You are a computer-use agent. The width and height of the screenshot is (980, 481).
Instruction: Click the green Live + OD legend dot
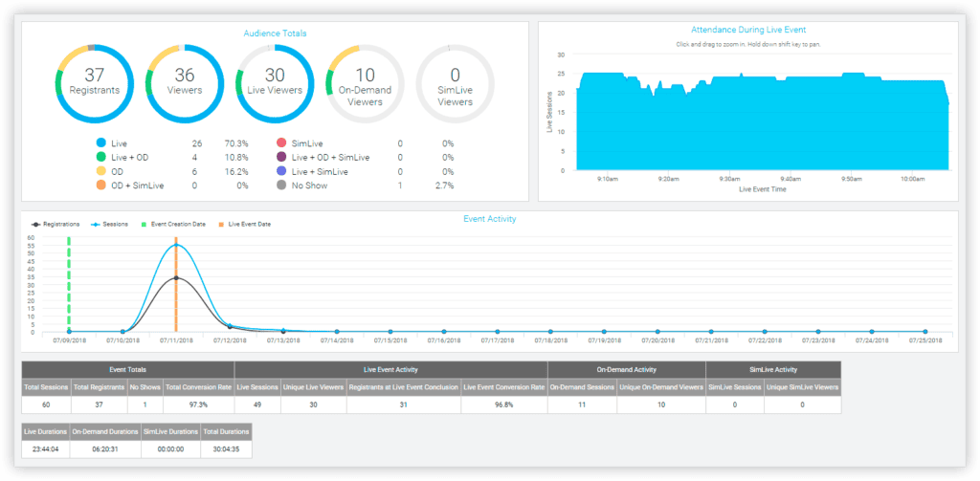pyautogui.click(x=101, y=158)
